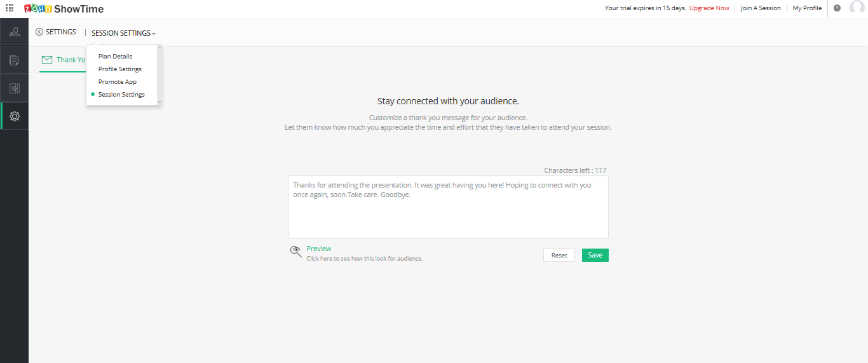Pick Promote App from the menu
This screenshot has height=363, width=868.
click(118, 82)
